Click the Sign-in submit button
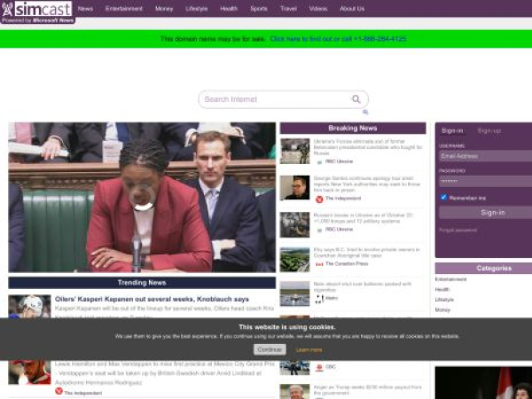Viewport: 532px width, 399px height. pos(492,213)
